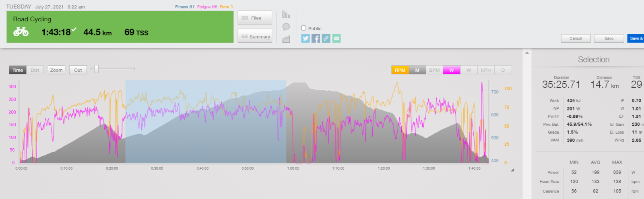Click the NP 201 W value
The image size is (644, 199).
(x=574, y=108)
